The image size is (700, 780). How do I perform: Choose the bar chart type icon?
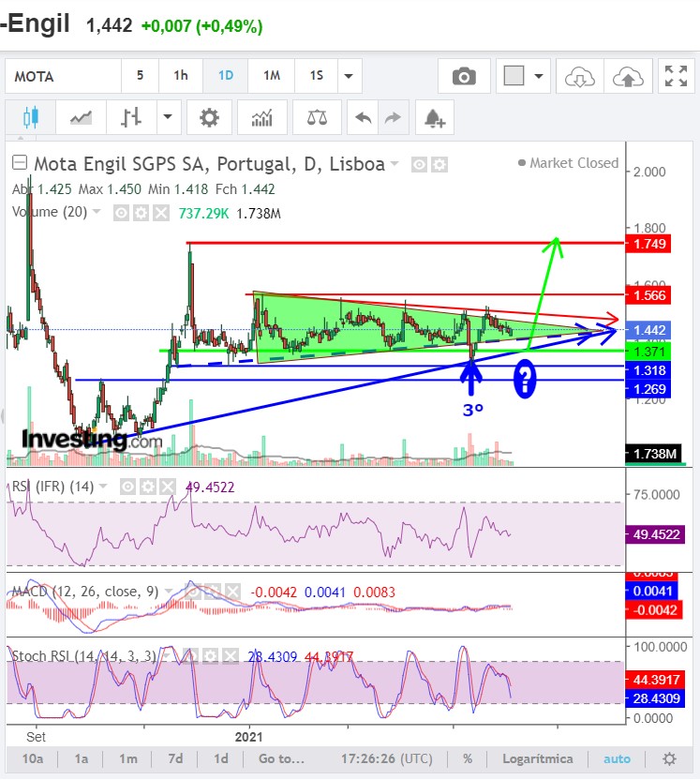pos(131,117)
